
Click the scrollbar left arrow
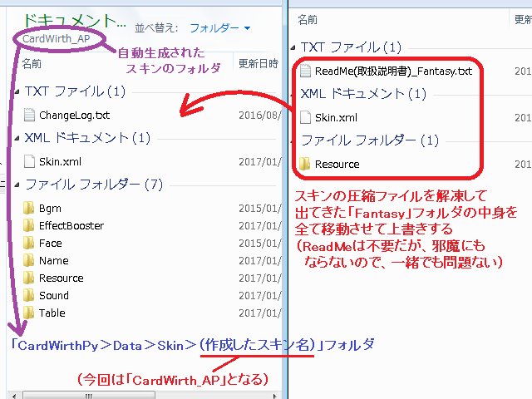(13, 396)
